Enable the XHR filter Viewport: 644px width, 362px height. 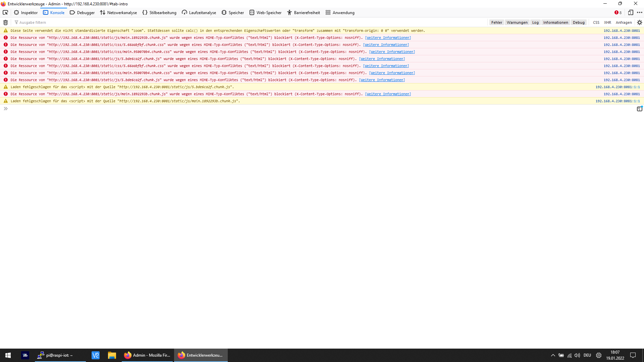click(x=607, y=22)
